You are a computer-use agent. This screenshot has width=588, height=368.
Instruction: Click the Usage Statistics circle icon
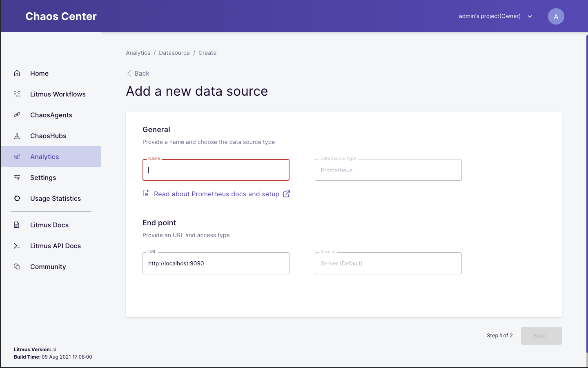pos(17,198)
